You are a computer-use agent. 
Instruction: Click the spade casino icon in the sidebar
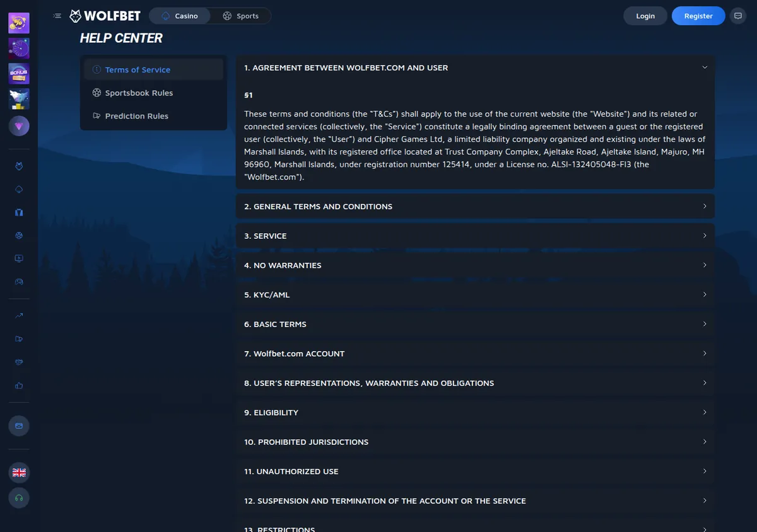point(19,190)
